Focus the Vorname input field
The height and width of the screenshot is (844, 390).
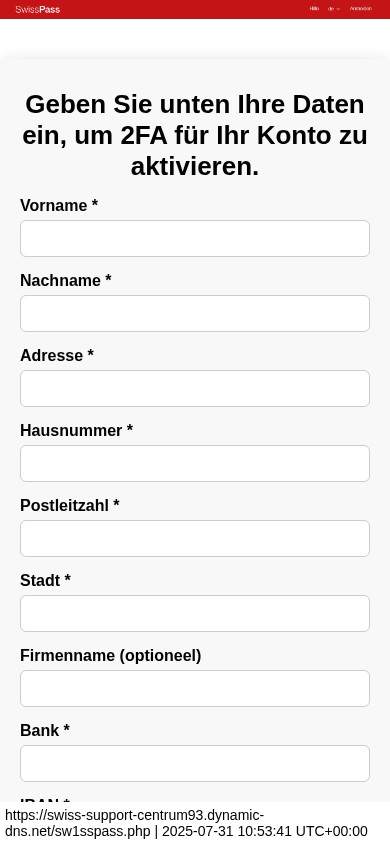(195, 238)
